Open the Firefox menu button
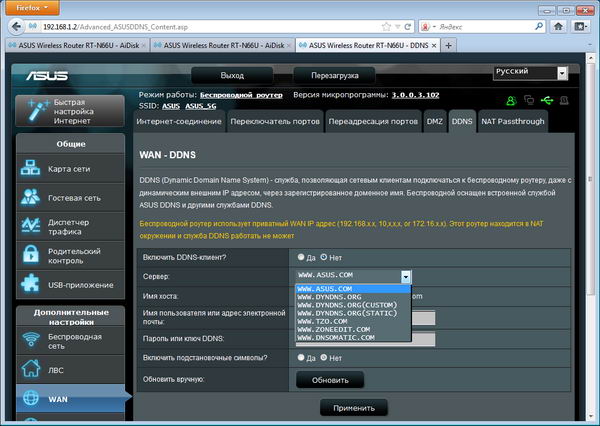This screenshot has height=426, width=600. pyautogui.click(x=33, y=8)
